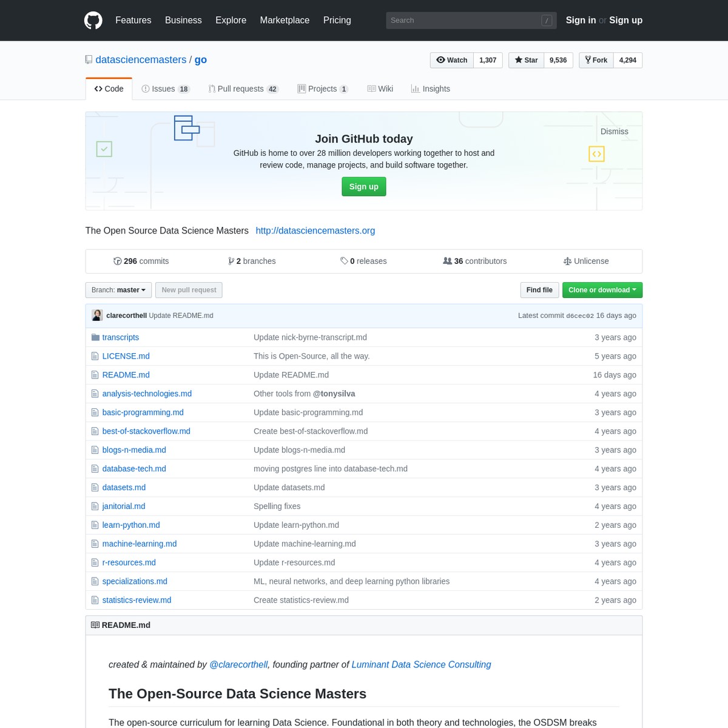Open the 9,536 stargazers count

tap(558, 60)
